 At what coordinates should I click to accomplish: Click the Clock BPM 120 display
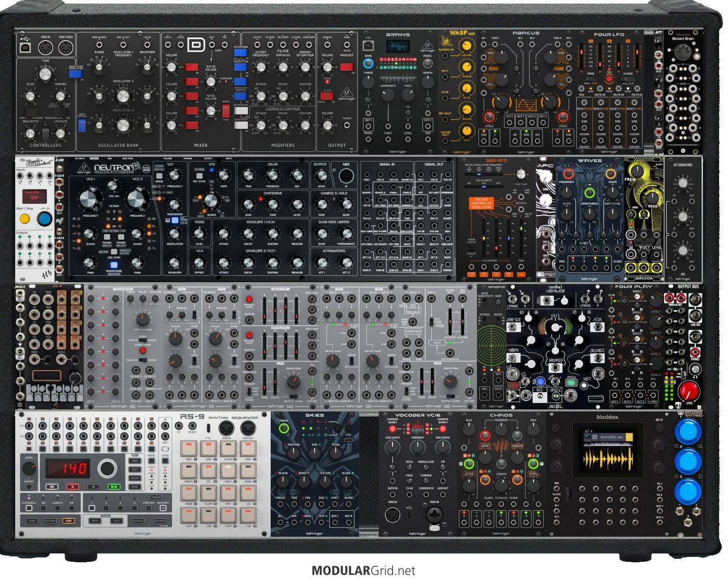click(x=34, y=196)
